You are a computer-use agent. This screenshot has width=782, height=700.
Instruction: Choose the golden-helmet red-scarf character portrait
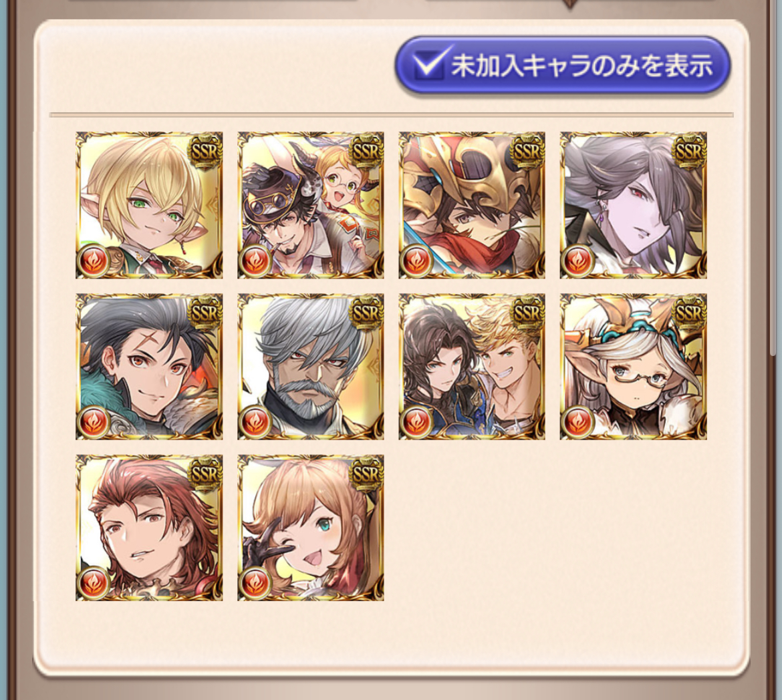472,205
